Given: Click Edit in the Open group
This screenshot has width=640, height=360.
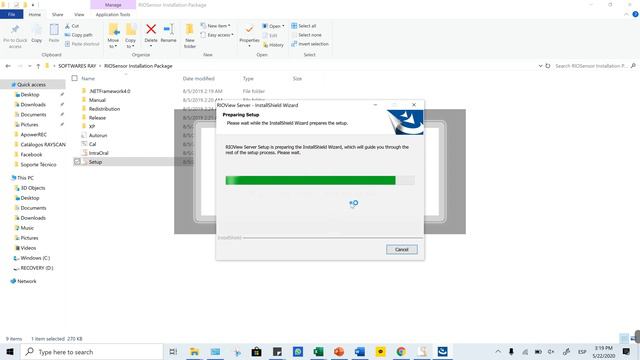Looking at the screenshot, I should (270, 36).
